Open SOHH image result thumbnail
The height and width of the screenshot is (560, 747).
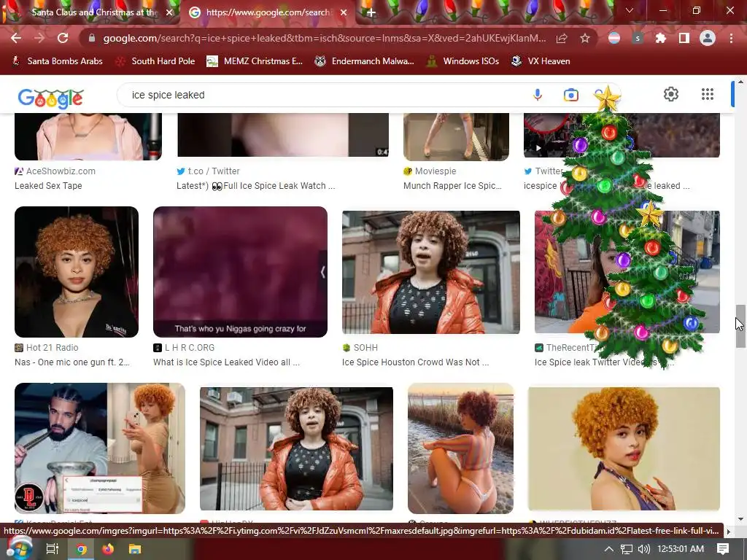point(431,272)
